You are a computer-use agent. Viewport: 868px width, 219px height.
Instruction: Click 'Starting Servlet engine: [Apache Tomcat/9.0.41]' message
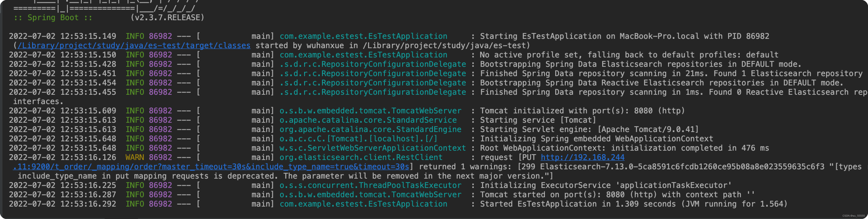pyautogui.click(x=589, y=129)
